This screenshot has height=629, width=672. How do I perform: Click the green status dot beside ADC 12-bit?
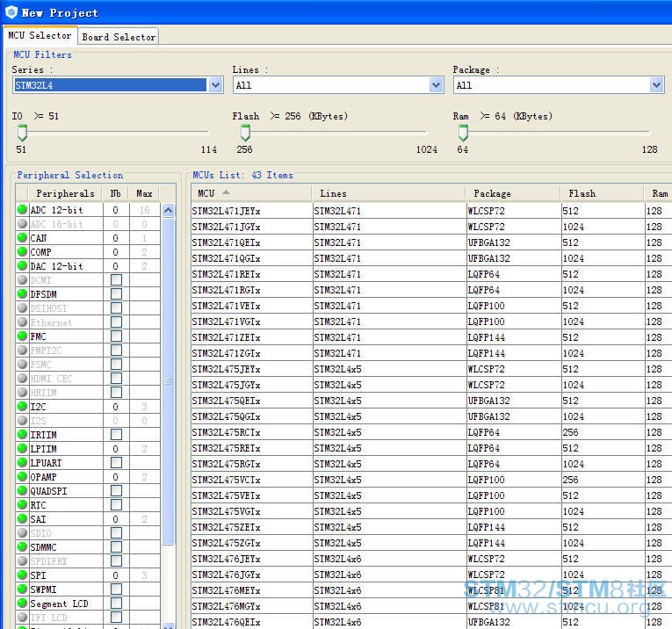22,210
